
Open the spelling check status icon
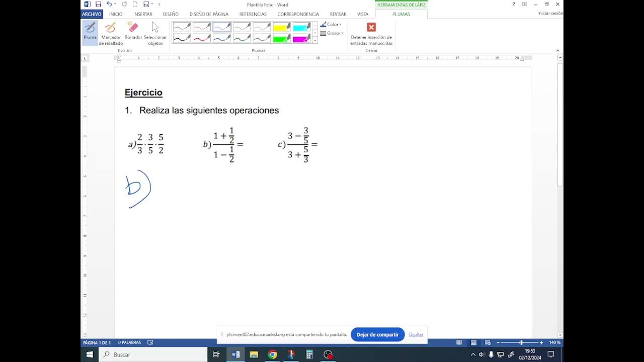click(150, 342)
